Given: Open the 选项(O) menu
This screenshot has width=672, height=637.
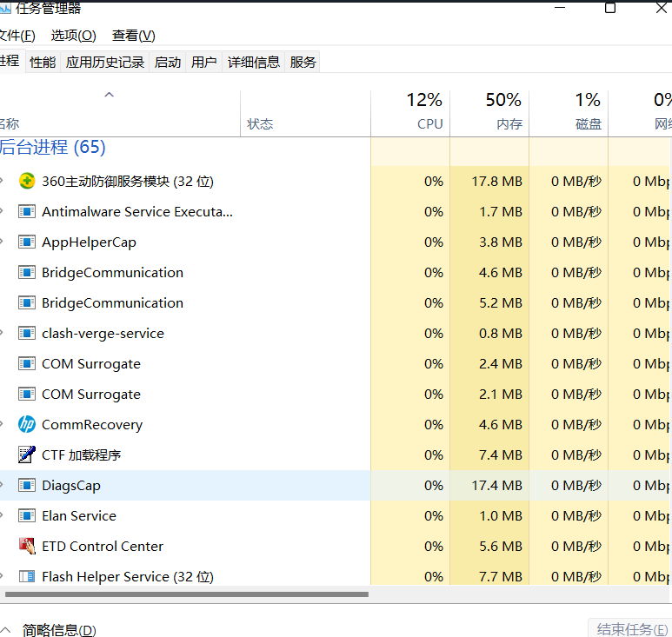Looking at the screenshot, I should coord(73,36).
